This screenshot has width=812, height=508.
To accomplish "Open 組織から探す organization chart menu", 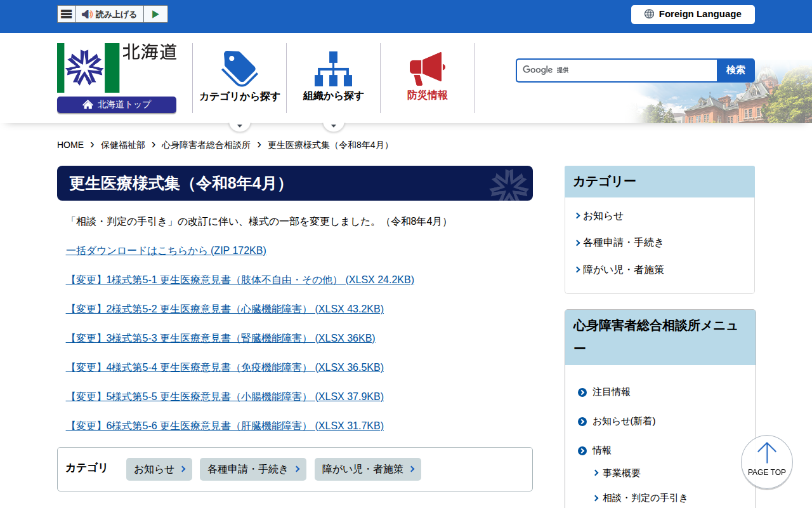I will (333, 77).
